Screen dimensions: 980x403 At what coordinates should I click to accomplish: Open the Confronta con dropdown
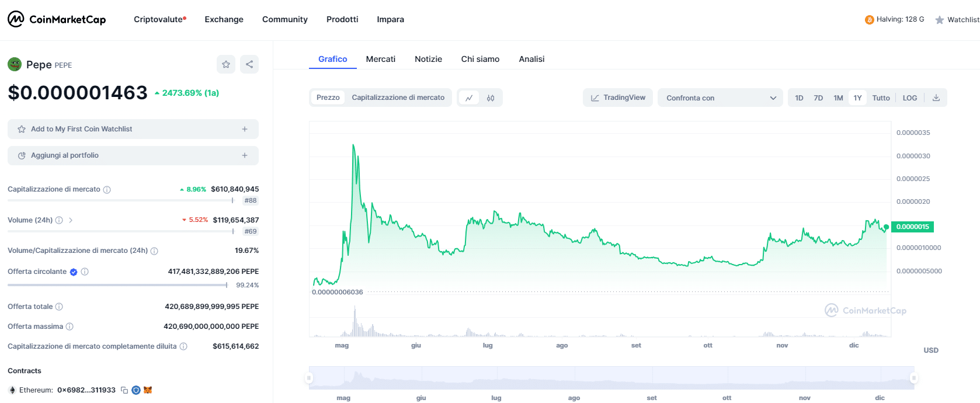pos(720,98)
